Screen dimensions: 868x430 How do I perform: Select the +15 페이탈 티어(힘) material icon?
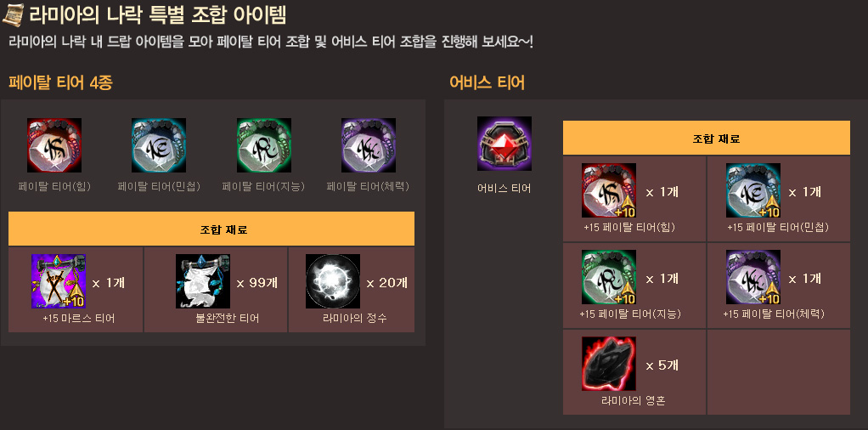[x=609, y=190]
